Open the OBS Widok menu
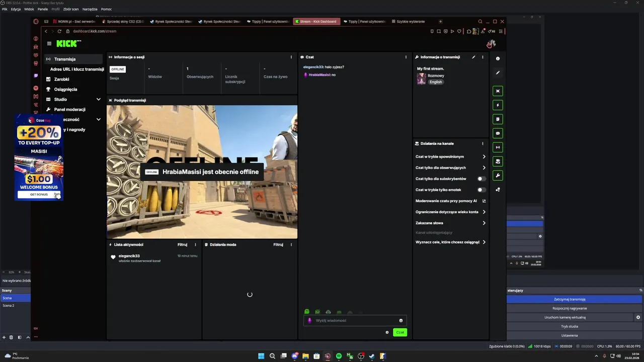Screen dimensions: 644x362 click(29, 9)
